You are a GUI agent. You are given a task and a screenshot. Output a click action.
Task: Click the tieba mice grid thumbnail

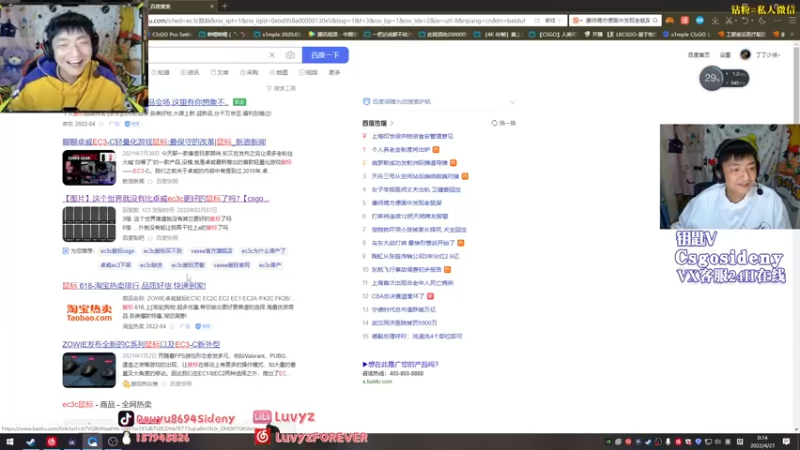pyautogui.click(x=89, y=224)
